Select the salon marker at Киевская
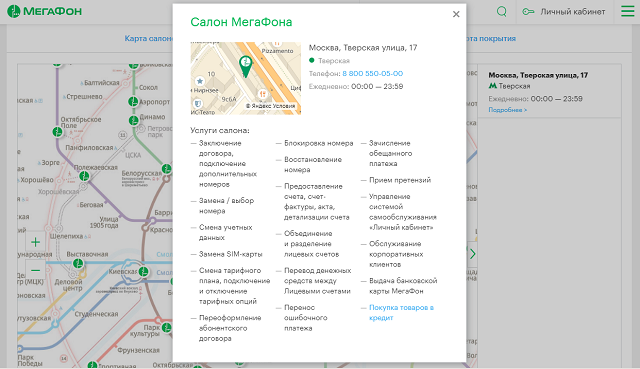 (x=144, y=271)
